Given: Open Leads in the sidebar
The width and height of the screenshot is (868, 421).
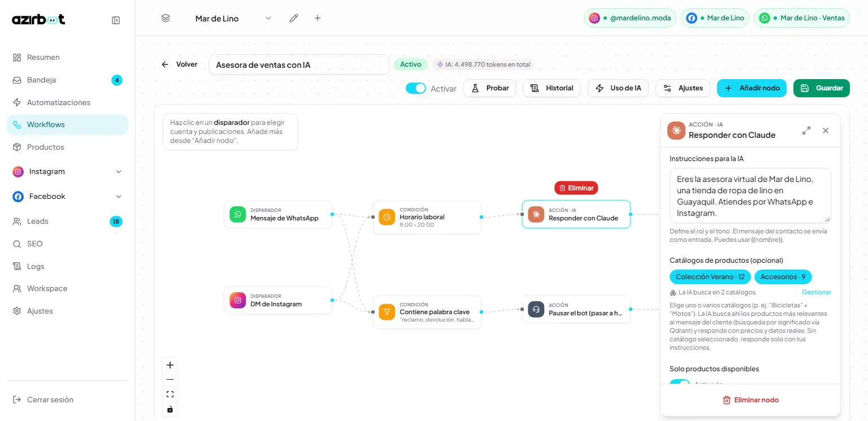Looking at the screenshot, I should point(68,222).
